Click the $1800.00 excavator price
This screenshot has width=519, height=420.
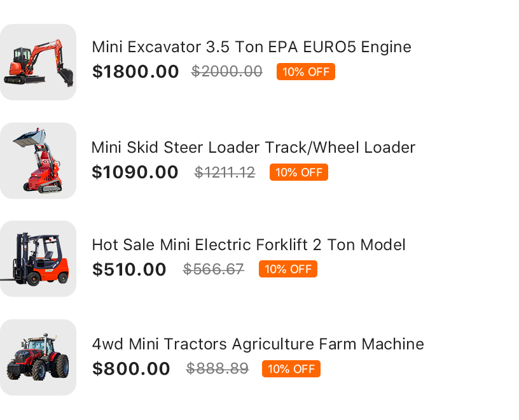pyautogui.click(x=135, y=71)
